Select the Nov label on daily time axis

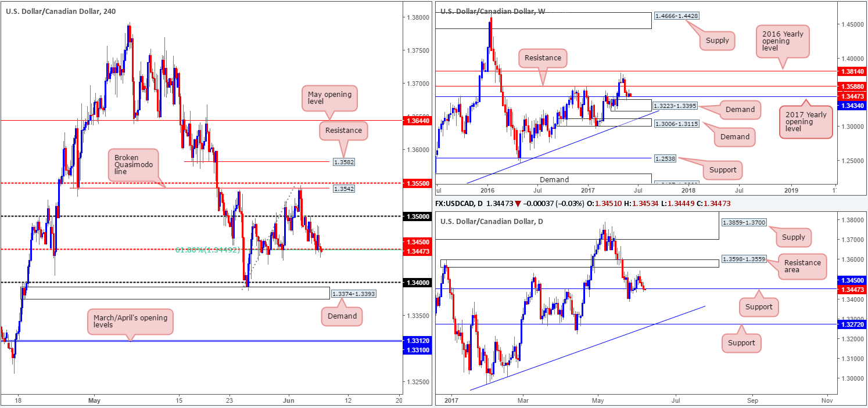point(827,400)
